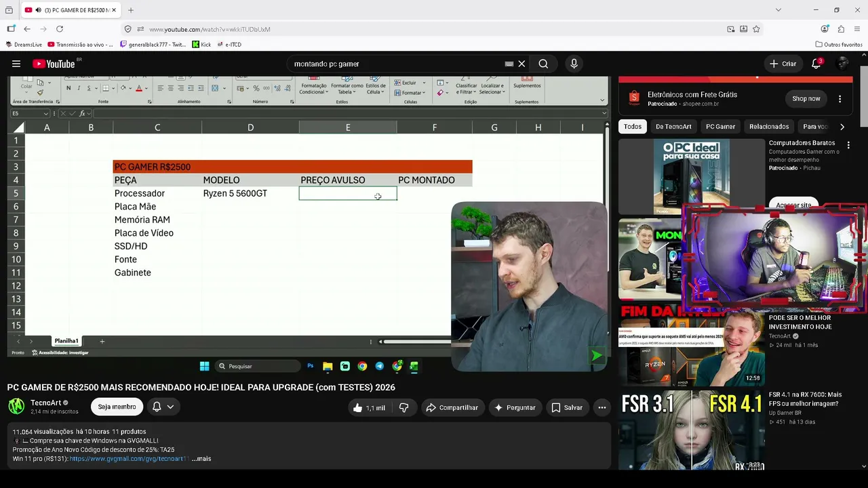Share the video with Compartilhar
The image size is (868, 488).
point(452,407)
